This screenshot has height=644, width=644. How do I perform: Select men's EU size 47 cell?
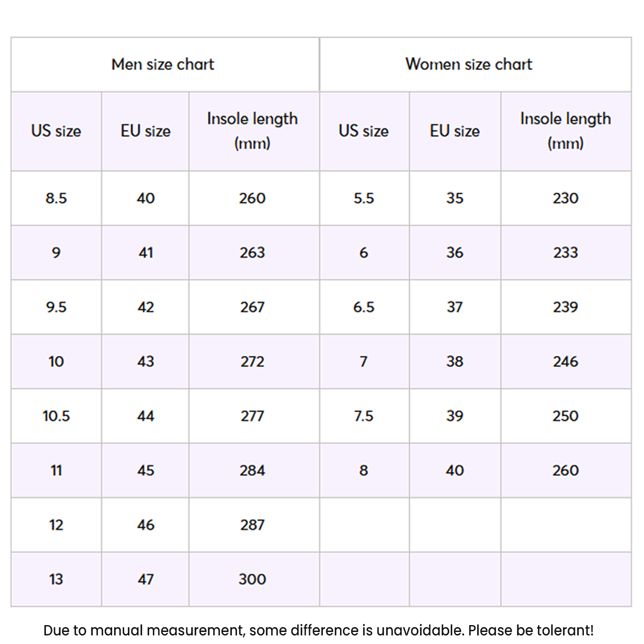tap(146, 580)
